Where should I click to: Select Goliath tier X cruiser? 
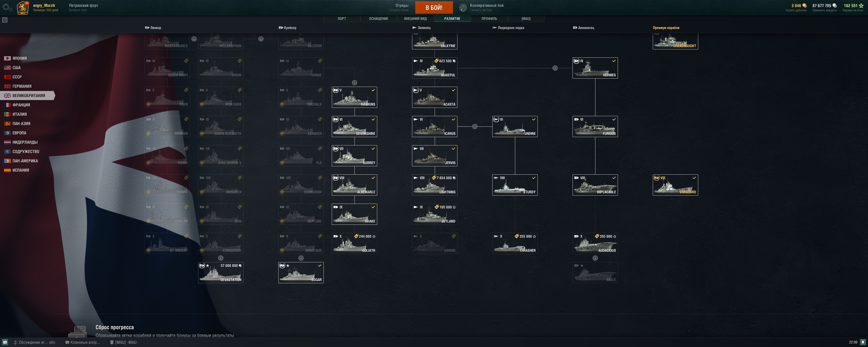point(355,243)
